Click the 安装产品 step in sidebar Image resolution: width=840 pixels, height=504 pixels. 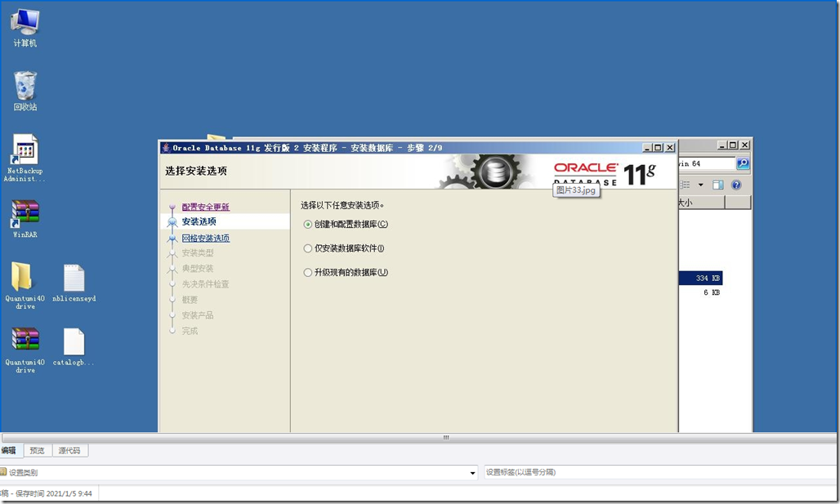click(198, 315)
